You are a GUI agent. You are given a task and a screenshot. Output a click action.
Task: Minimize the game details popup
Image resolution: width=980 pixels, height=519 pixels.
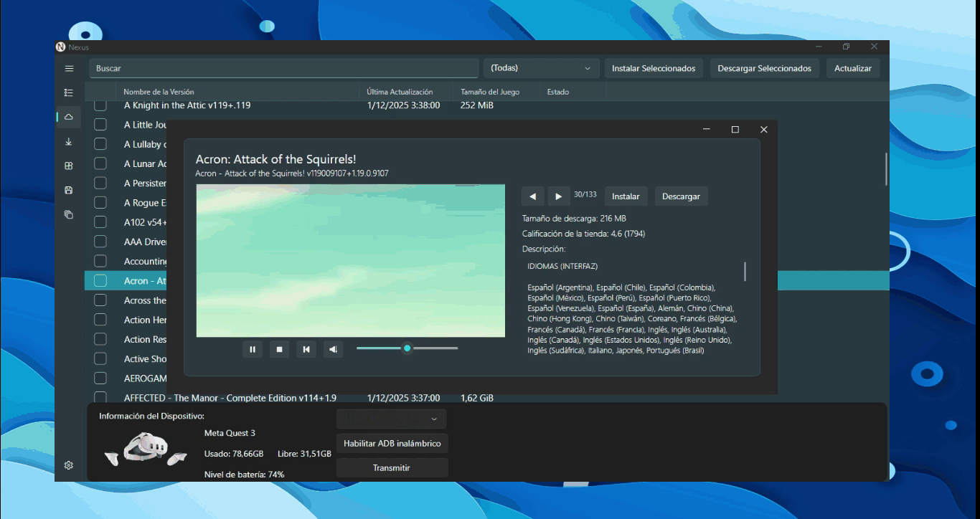(x=706, y=129)
